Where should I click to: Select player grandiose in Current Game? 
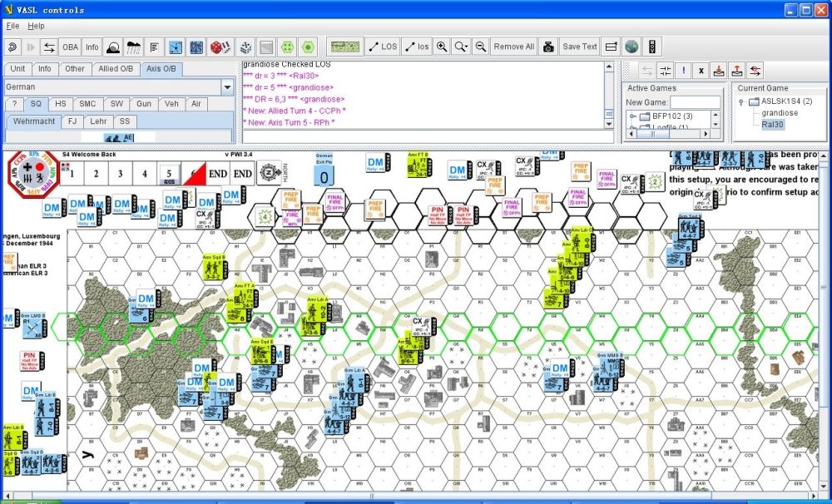click(780, 113)
